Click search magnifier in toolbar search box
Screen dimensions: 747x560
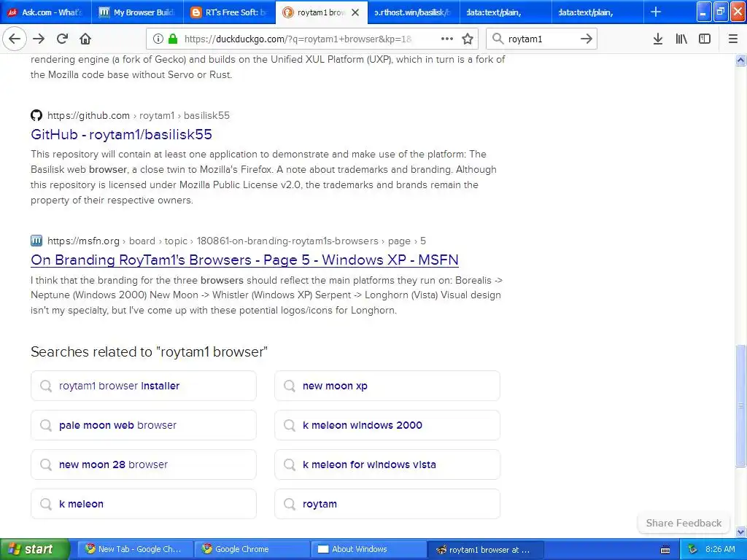[498, 39]
